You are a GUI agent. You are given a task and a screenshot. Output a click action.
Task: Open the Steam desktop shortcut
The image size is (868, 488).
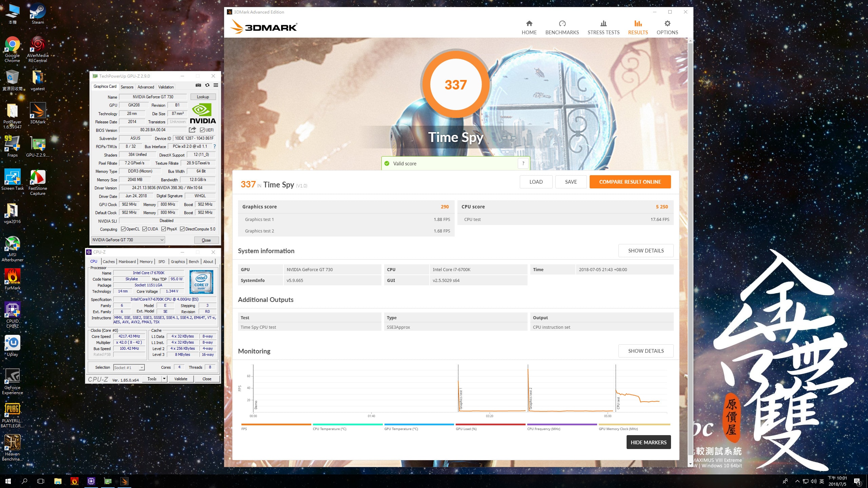pyautogui.click(x=38, y=14)
